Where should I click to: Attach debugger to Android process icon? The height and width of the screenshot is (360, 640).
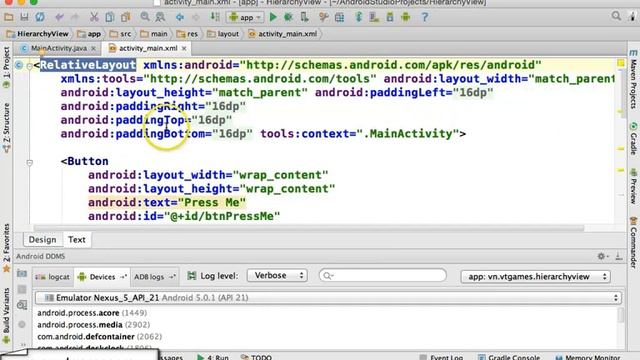coord(304,17)
